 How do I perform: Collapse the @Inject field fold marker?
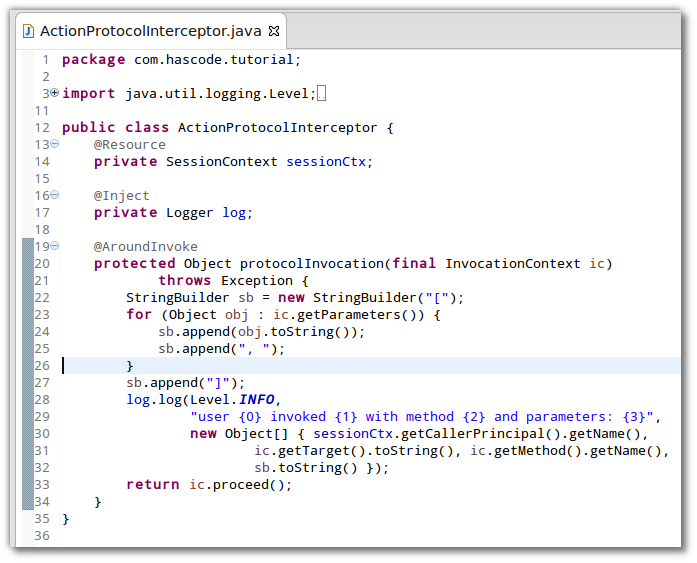pos(54,195)
